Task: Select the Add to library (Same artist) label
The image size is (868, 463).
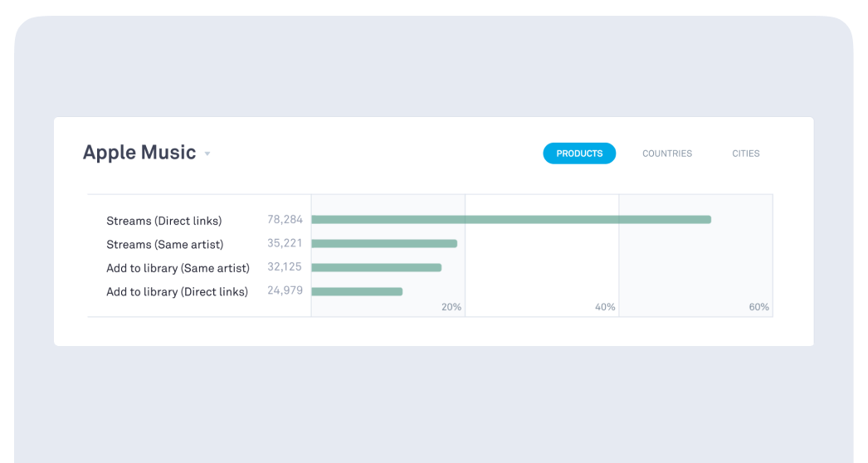Action: (x=178, y=268)
